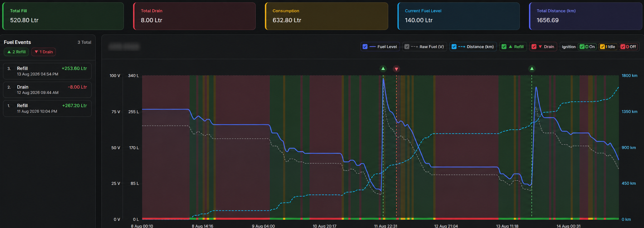Click the '170 L' axis label
This screenshot has height=228, width=644.
(134, 148)
